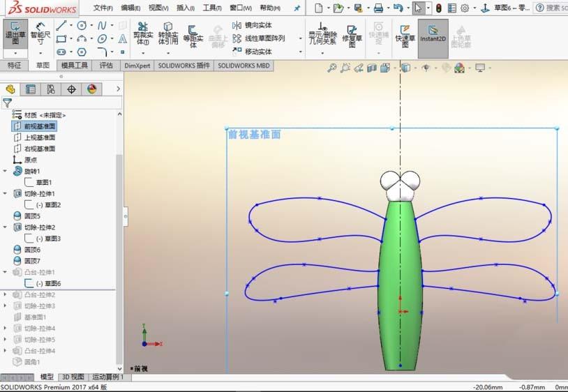Click Move Entities (移动实体)

coord(252,52)
